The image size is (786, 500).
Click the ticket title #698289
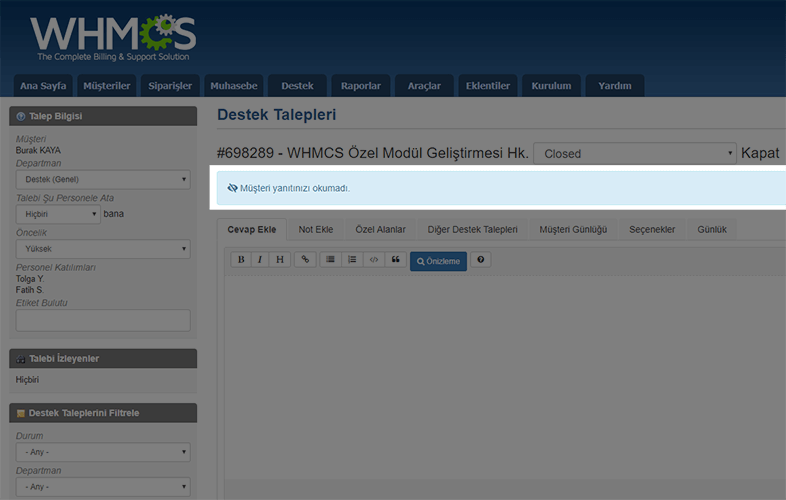(372, 153)
